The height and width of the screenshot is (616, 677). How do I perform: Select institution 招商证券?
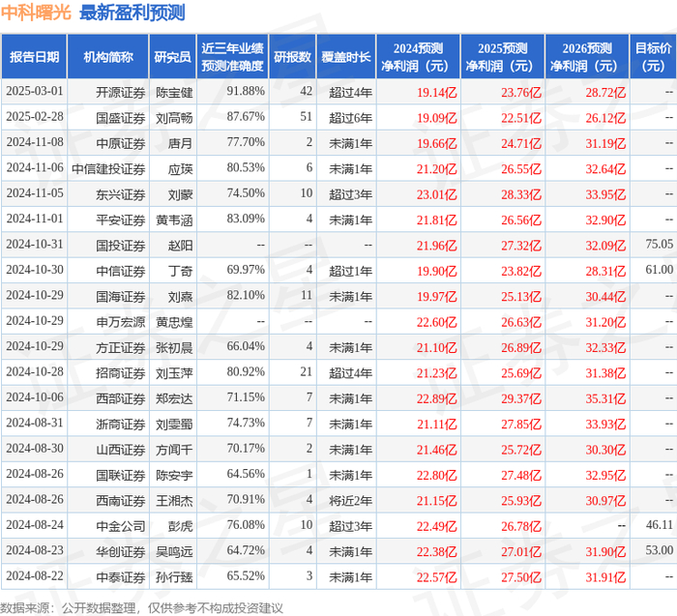click(x=121, y=372)
